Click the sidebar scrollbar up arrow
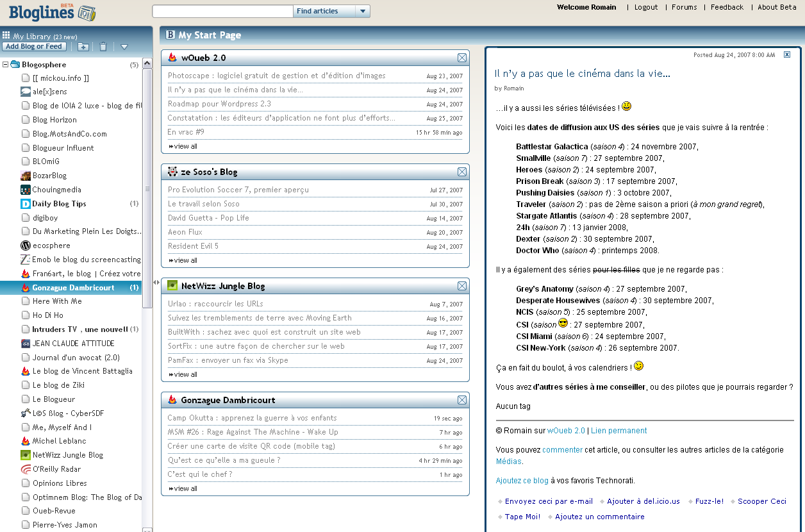Viewport: 805px width, 532px height. [x=147, y=62]
